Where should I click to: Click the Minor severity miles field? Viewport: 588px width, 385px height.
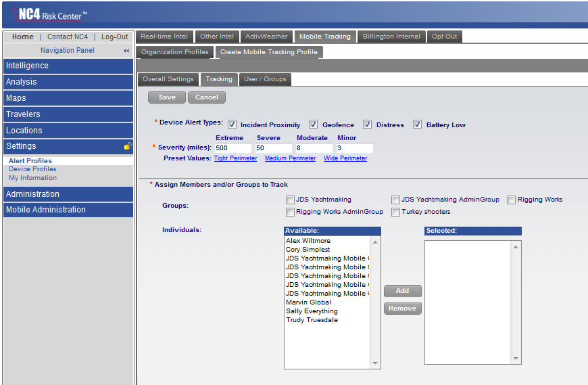click(354, 148)
